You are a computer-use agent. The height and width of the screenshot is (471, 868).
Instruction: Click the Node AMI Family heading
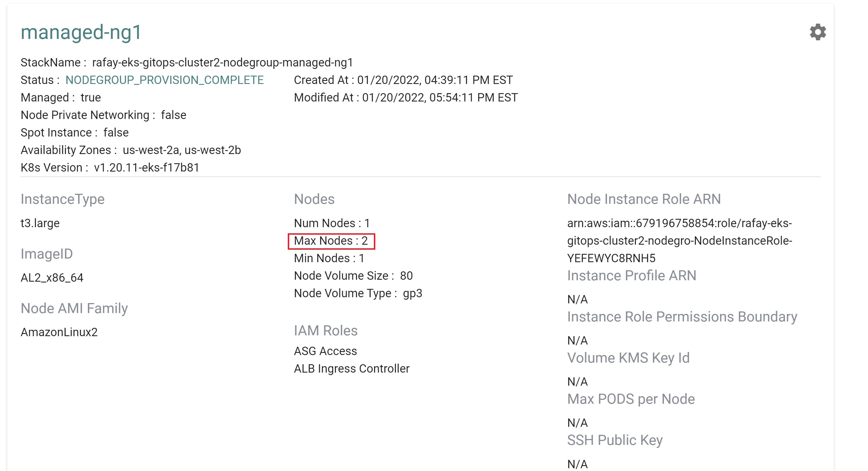point(74,308)
